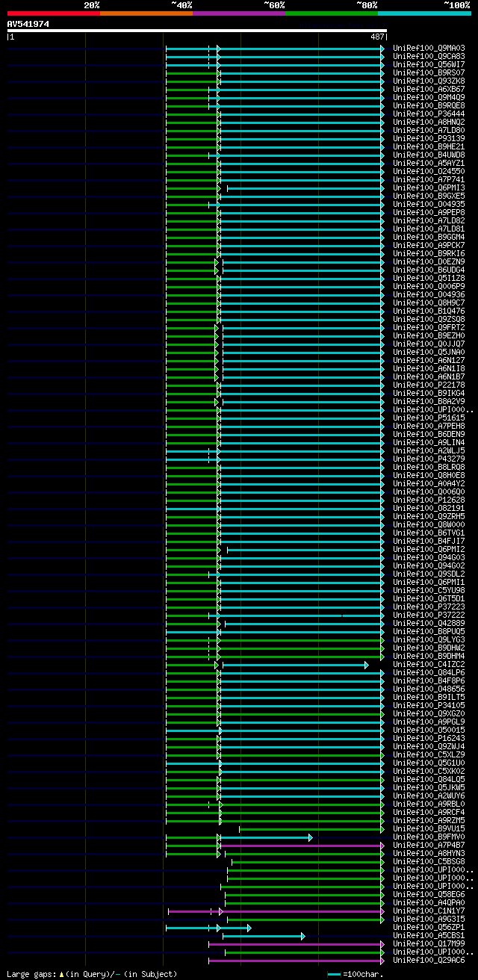Select the UniRef100_Q84LP6 label
478x980 pixels.
pyautogui.click(x=429, y=672)
